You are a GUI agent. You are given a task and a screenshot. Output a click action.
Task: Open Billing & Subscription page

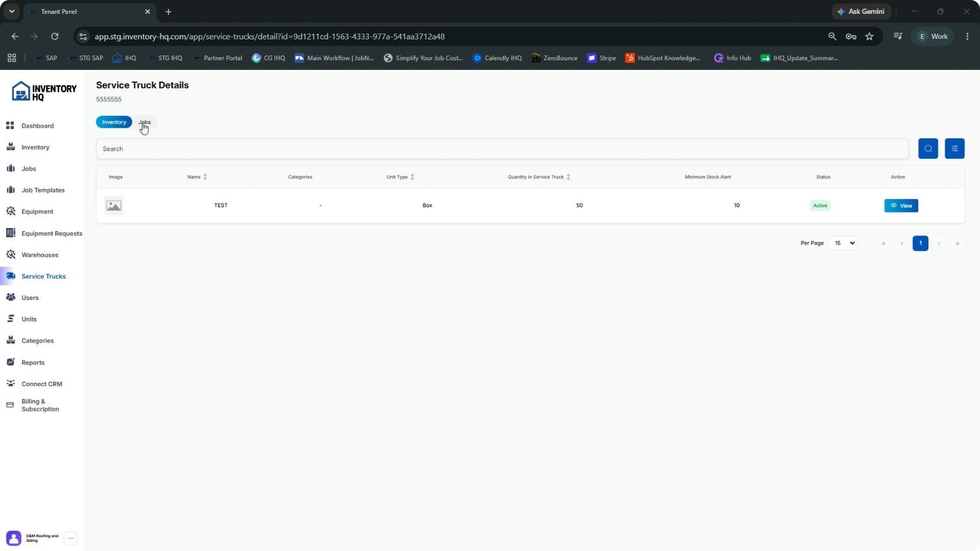coord(40,405)
